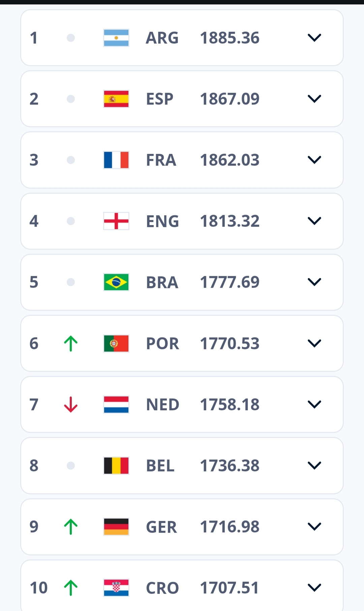This screenshot has width=364, height=611.
Task: Click the green up arrow beside Portugal
Action: [71, 343]
